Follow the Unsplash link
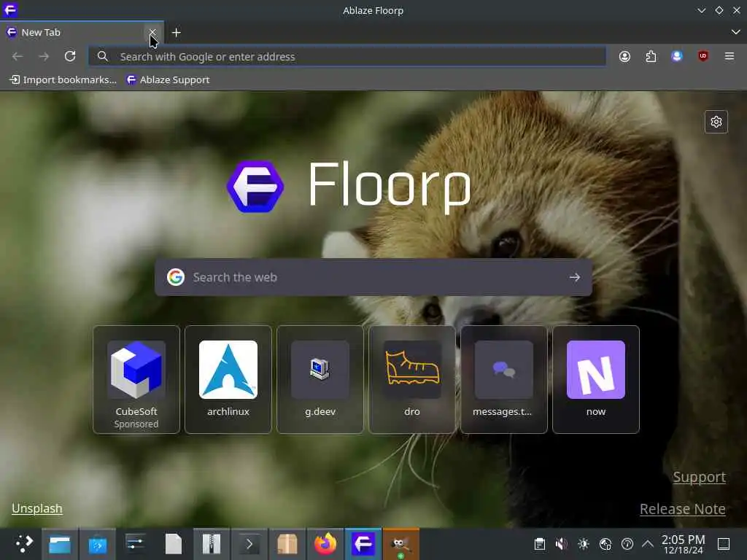This screenshot has width=747, height=560. [x=37, y=508]
